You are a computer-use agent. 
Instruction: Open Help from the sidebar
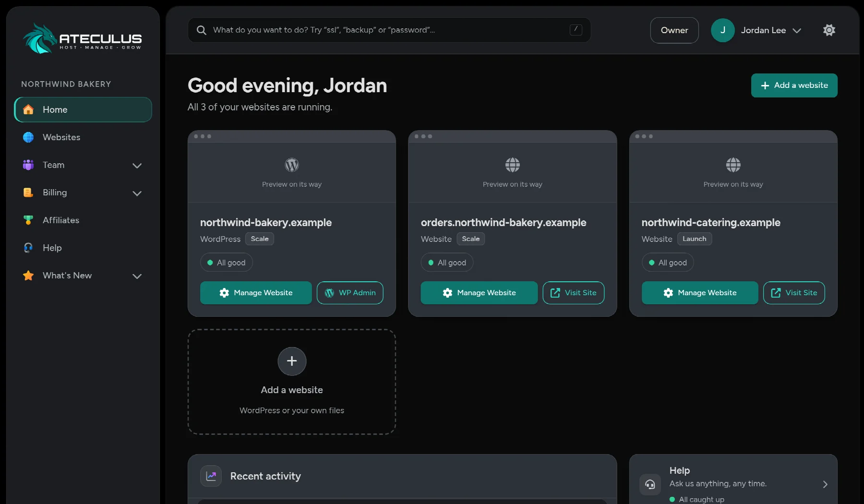pyautogui.click(x=83, y=248)
